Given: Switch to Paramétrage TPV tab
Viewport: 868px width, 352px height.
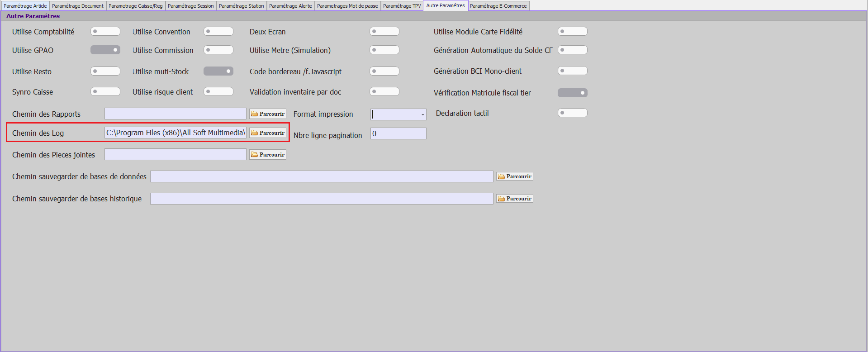Looking at the screenshot, I should tap(402, 6).
